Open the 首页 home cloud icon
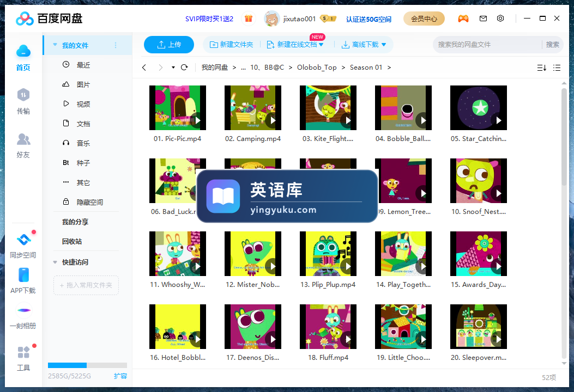 pos(23,52)
